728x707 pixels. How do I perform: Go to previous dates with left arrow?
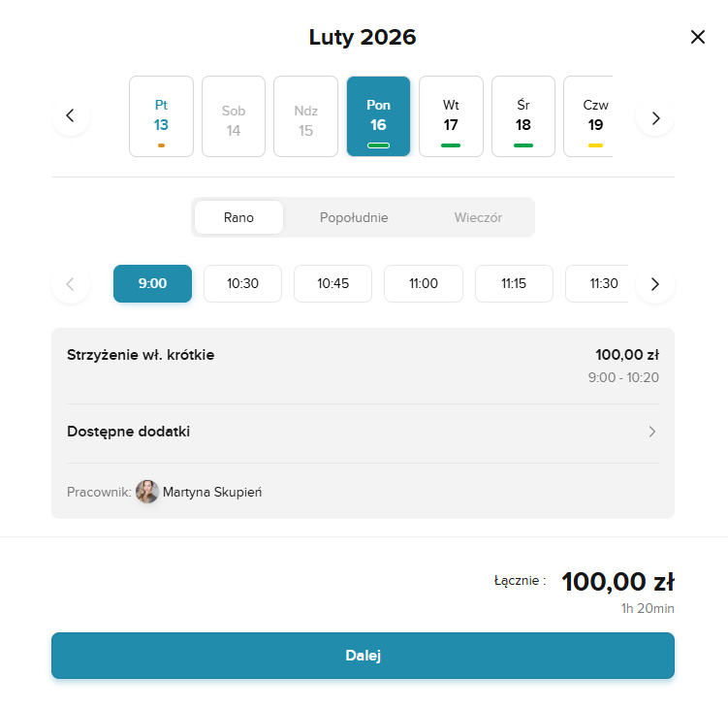coord(70,116)
